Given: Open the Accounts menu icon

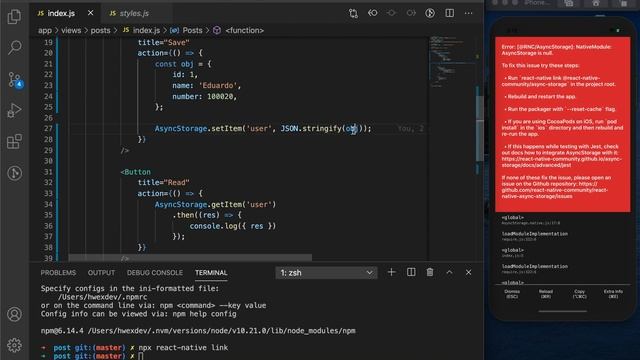Looking at the screenshot, I should coord(14,314).
